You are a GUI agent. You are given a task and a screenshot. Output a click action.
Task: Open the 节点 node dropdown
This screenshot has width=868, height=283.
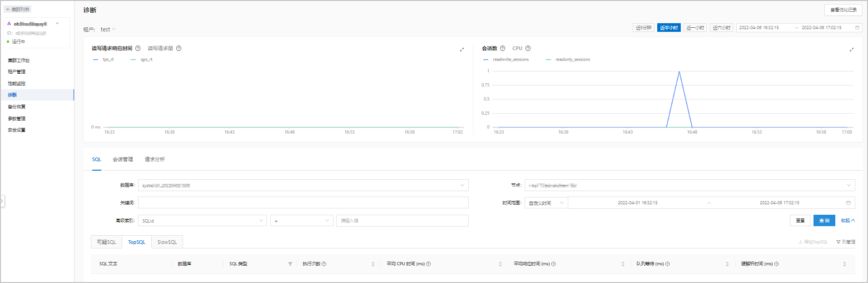(x=689, y=185)
